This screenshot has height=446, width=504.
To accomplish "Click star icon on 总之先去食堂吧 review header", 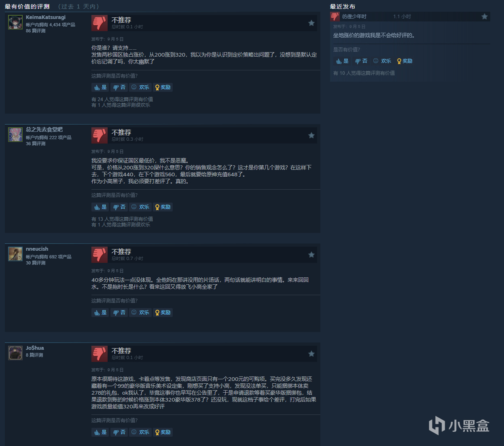I will coord(311,135).
